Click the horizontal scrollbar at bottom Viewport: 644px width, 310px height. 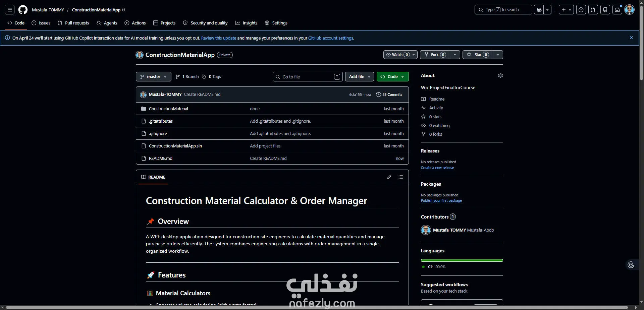[317, 307]
